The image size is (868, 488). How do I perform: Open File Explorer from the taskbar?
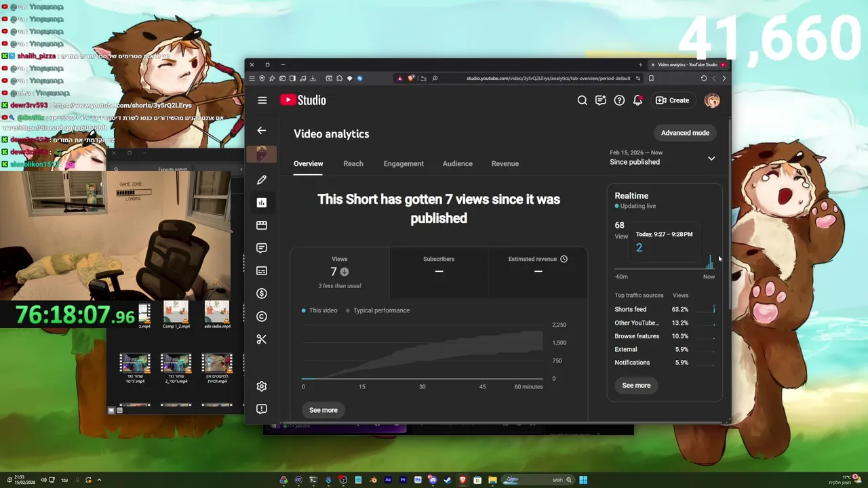[x=493, y=480]
